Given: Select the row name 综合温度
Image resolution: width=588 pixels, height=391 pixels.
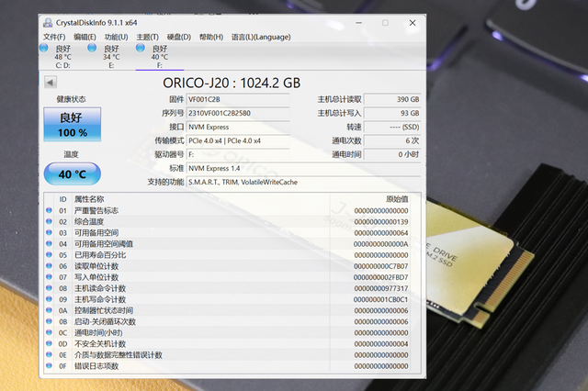Looking at the screenshot, I should 89,222.
